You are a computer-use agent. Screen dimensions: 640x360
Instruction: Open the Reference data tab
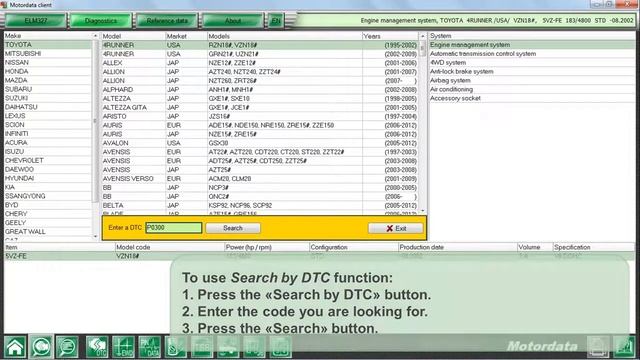point(167,20)
